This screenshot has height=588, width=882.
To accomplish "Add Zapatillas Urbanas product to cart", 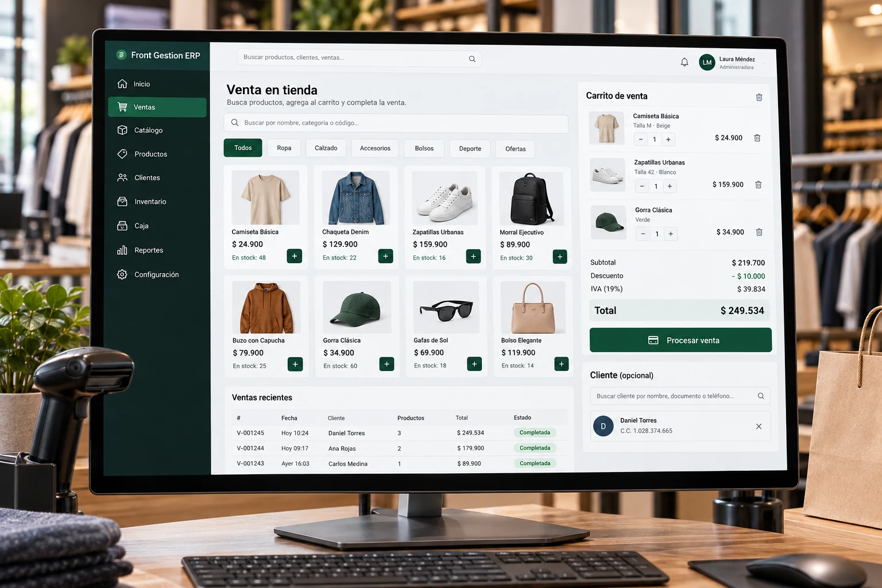I will [x=473, y=256].
